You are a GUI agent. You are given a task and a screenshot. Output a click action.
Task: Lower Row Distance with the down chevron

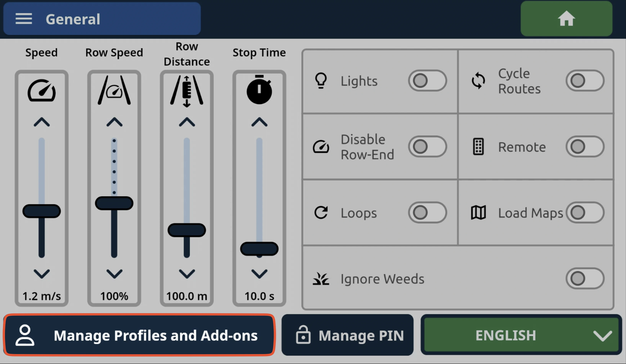tap(187, 274)
